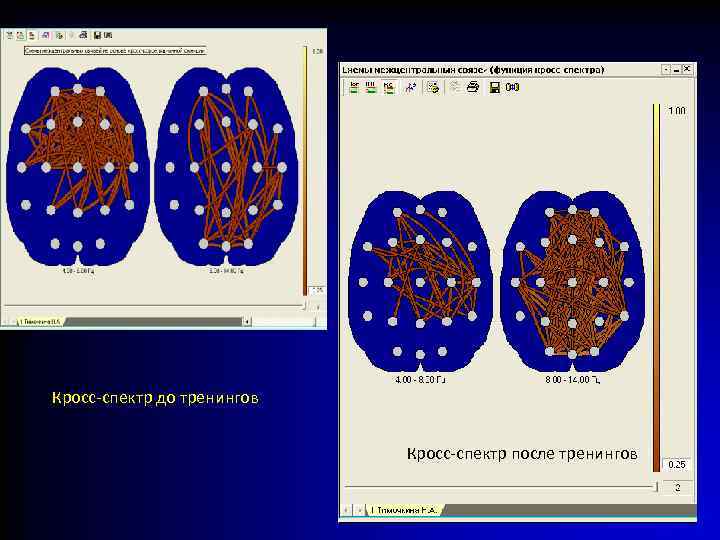Click the vertical color scale bar in right window
This screenshot has height=540, width=720.
[657, 288]
